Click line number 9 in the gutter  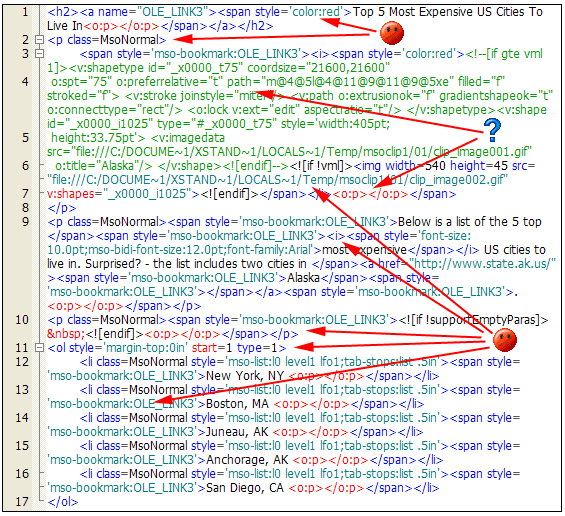tap(25, 222)
